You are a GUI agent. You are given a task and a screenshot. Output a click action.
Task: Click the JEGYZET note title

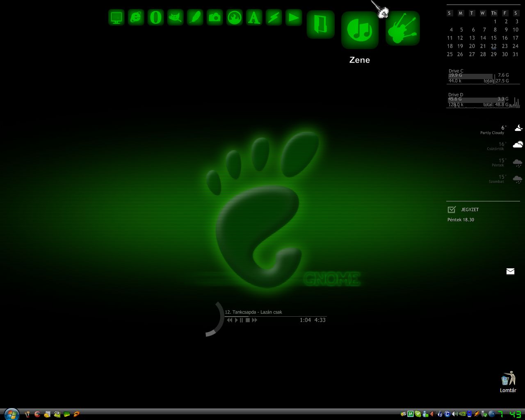[470, 210]
